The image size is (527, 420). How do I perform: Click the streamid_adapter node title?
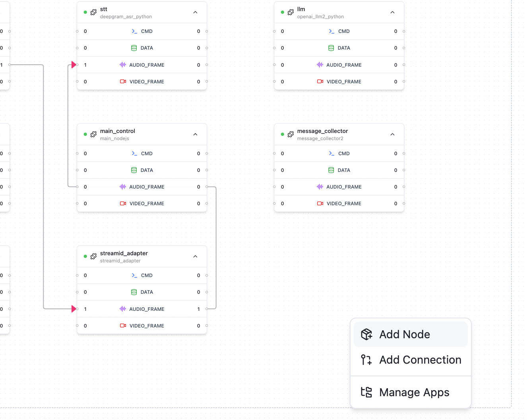click(x=124, y=253)
